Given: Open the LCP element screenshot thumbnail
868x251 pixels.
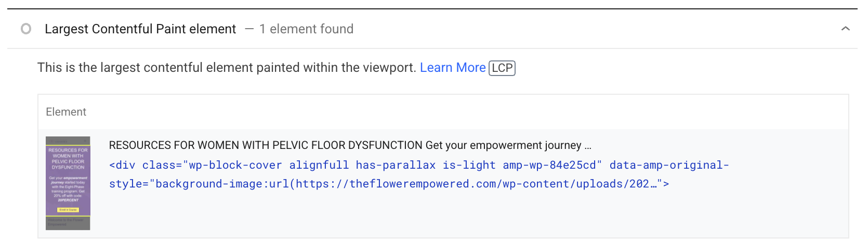Looking at the screenshot, I should [68, 183].
